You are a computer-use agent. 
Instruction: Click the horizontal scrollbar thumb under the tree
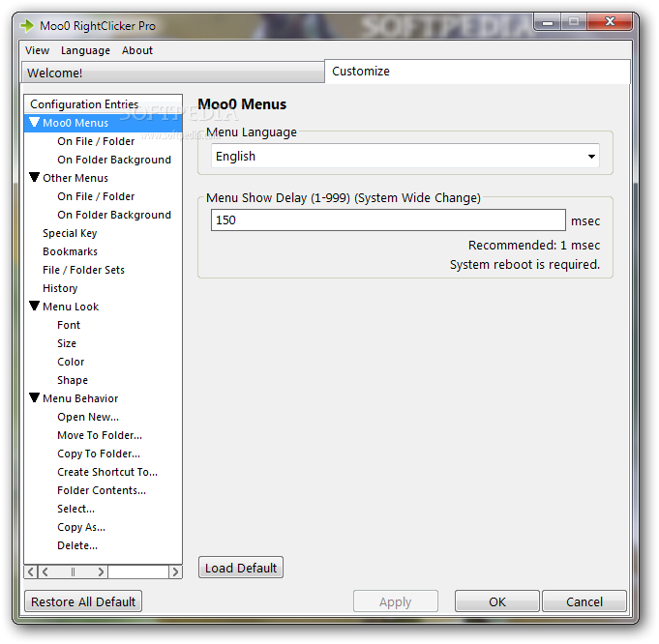click(x=73, y=571)
